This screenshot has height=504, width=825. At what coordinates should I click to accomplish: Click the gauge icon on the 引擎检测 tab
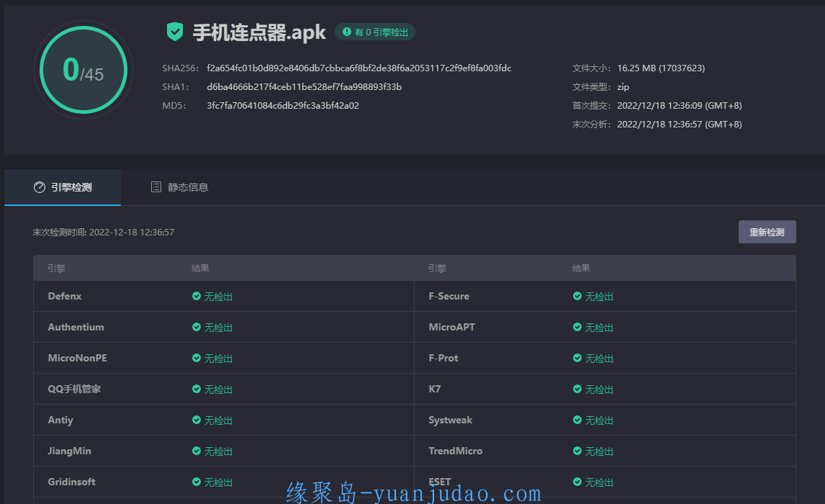pyautogui.click(x=40, y=187)
